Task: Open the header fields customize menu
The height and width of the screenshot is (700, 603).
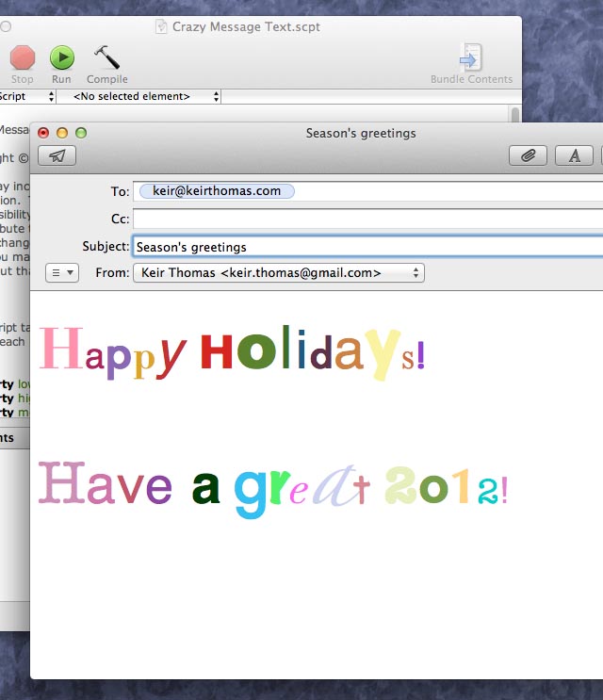Action: coord(61,273)
